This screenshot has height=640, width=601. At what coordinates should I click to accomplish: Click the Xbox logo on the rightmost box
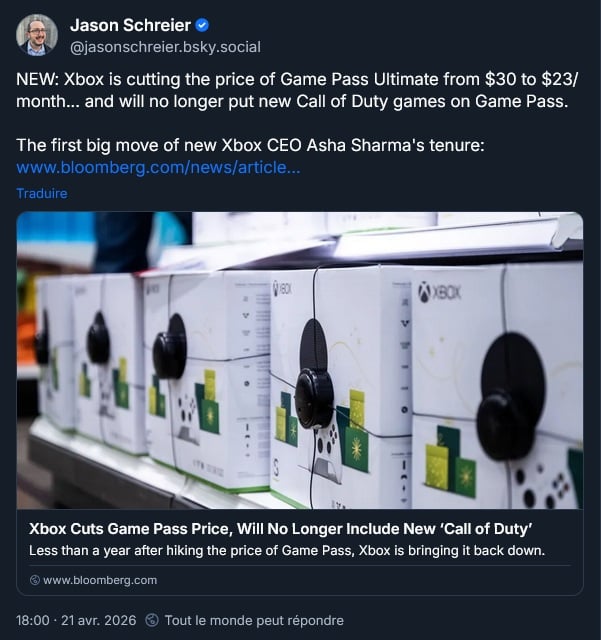[x=441, y=293]
